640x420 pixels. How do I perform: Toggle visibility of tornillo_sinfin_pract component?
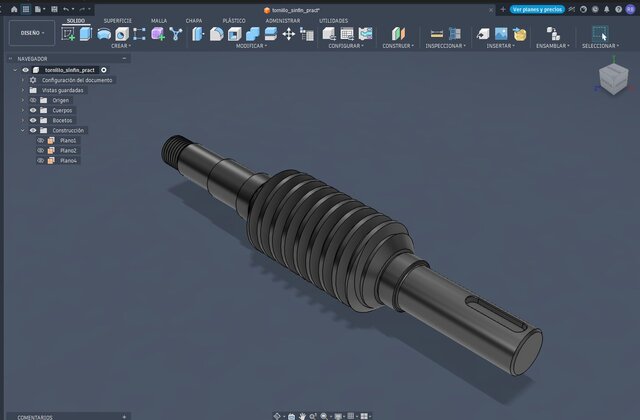click(26, 70)
